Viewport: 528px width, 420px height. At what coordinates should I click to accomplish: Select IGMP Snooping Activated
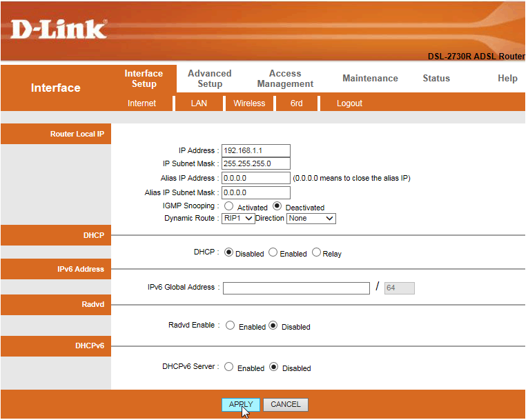(x=229, y=206)
